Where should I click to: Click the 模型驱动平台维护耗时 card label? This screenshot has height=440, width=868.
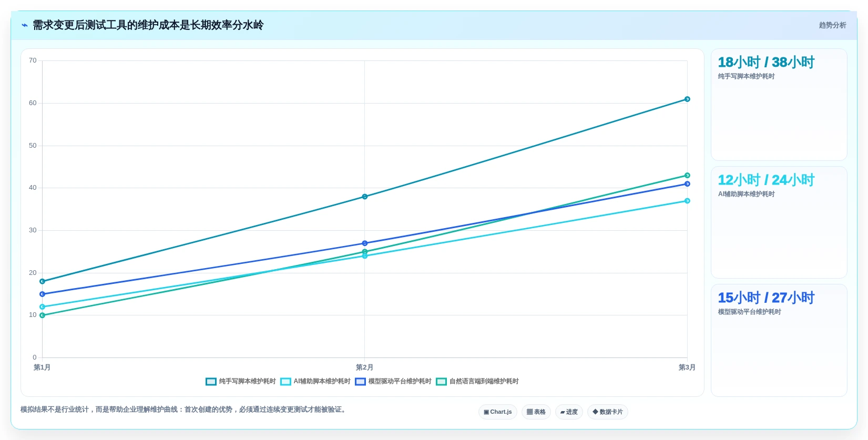point(749,312)
